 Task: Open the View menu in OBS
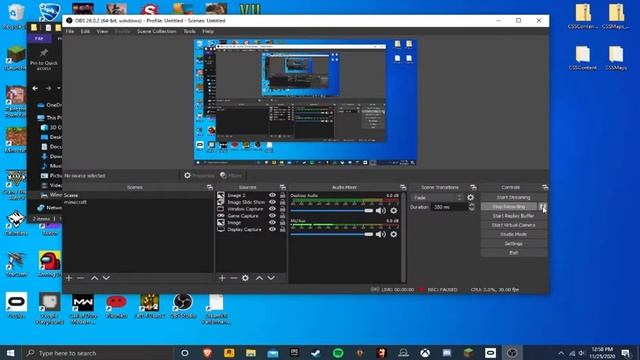(x=102, y=31)
